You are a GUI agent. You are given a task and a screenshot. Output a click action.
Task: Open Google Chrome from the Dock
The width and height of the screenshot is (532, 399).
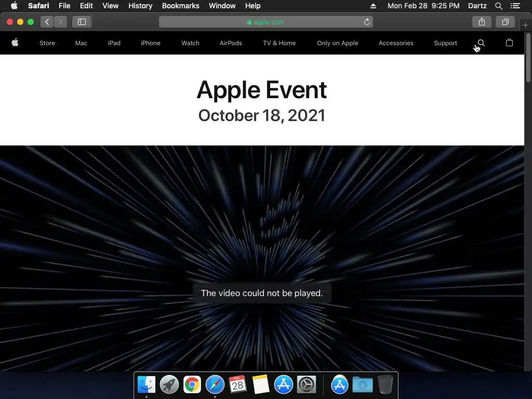(192, 385)
